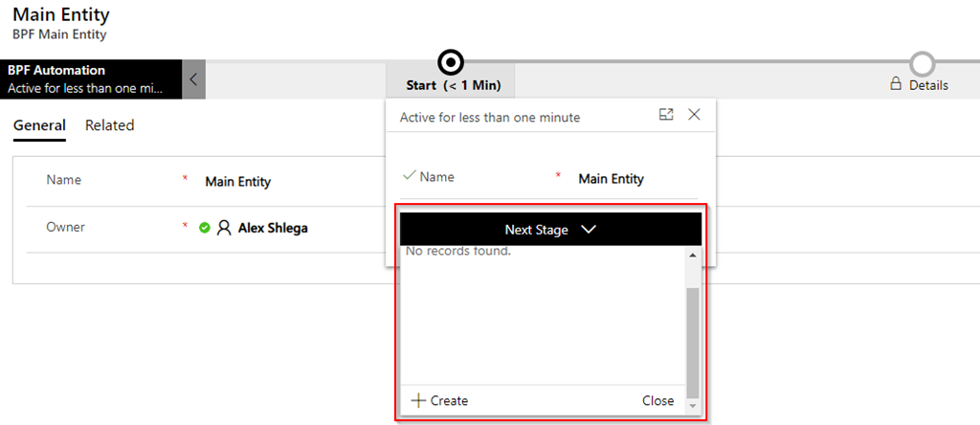
Task: Click Close in the records list
Action: pos(658,401)
